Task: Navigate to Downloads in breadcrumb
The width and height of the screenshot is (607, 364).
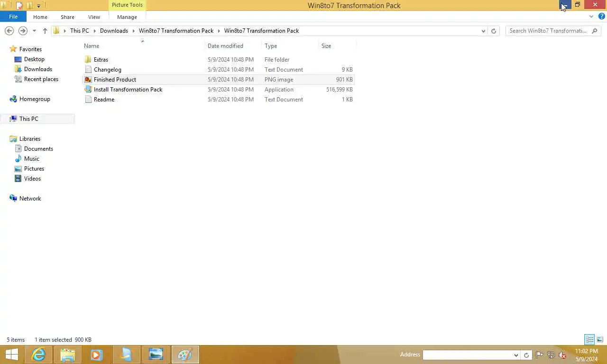Action: point(114,31)
